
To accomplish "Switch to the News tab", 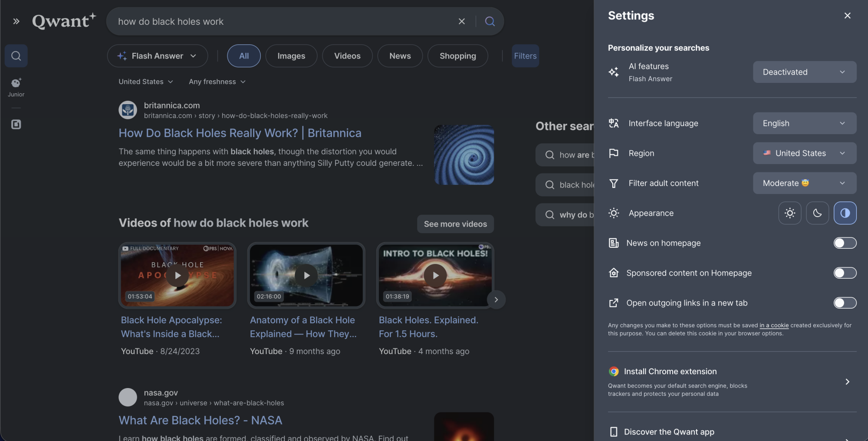I will click(400, 56).
